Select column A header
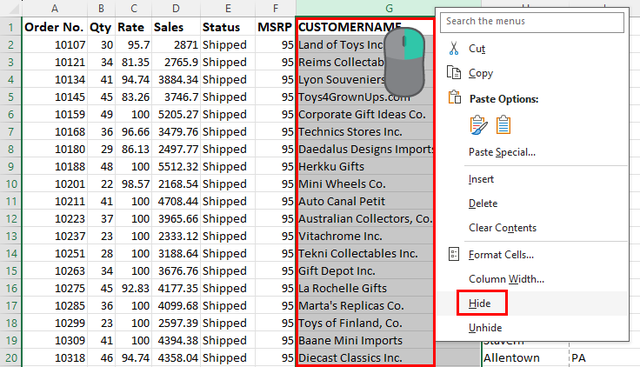640x367 pixels. [55, 8]
